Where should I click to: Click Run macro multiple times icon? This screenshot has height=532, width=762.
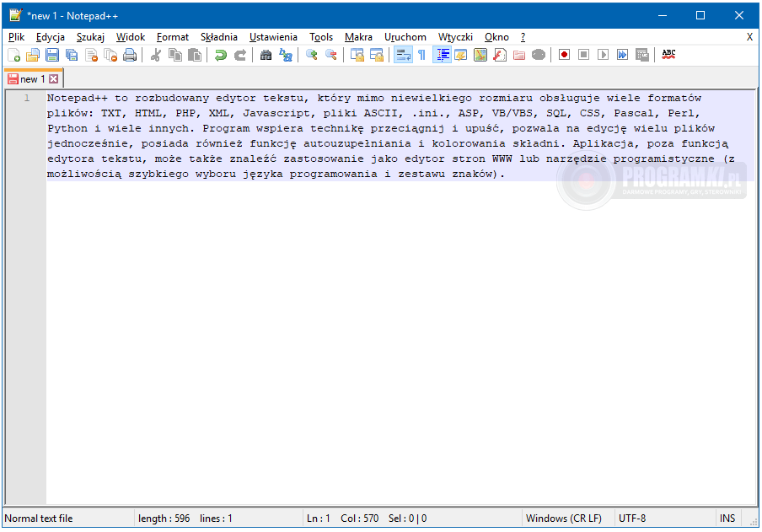tap(623, 55)
